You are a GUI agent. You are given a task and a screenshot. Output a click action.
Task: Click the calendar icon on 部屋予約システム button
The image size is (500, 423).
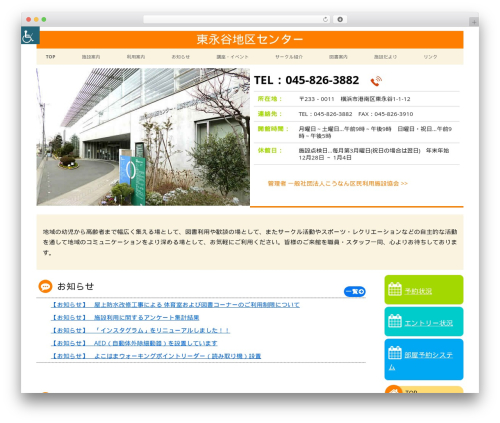[x=395, y=353]
